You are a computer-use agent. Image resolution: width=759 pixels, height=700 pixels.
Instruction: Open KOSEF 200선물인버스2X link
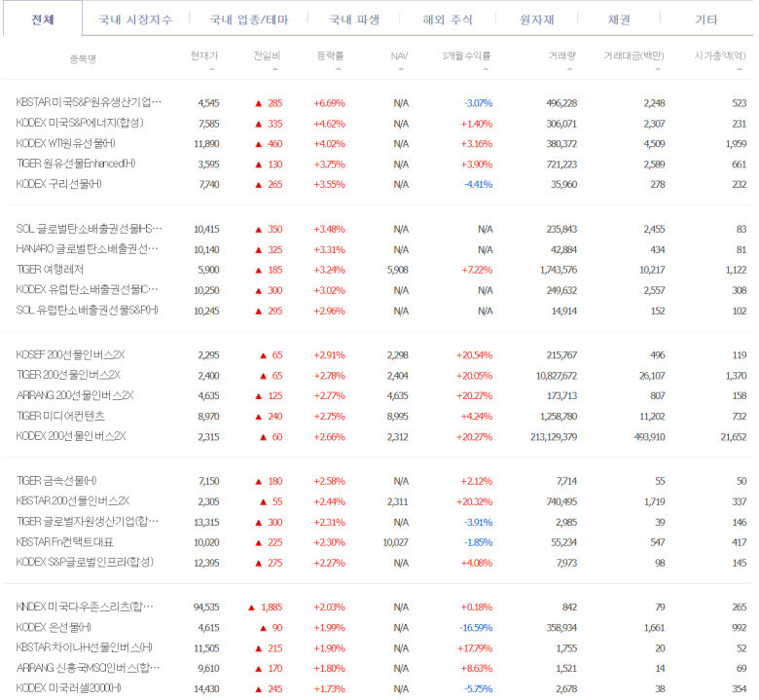(x=70, y=354)
